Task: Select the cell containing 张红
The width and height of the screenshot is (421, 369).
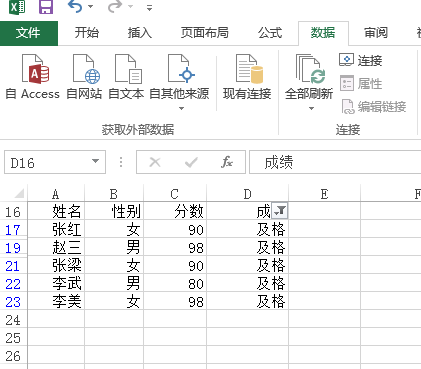Action: [56, 229]
